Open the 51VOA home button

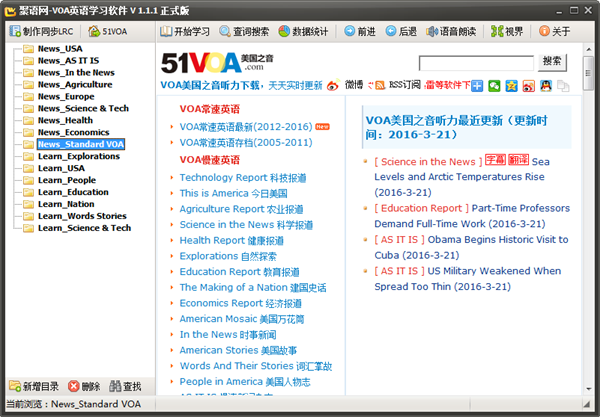click(108, 31)
